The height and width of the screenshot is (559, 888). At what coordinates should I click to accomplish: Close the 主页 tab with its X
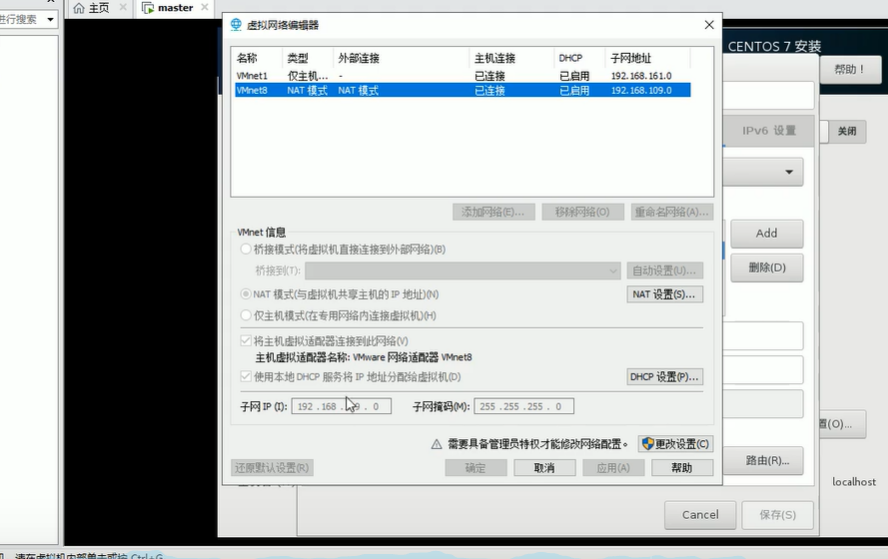click(123, 7)
